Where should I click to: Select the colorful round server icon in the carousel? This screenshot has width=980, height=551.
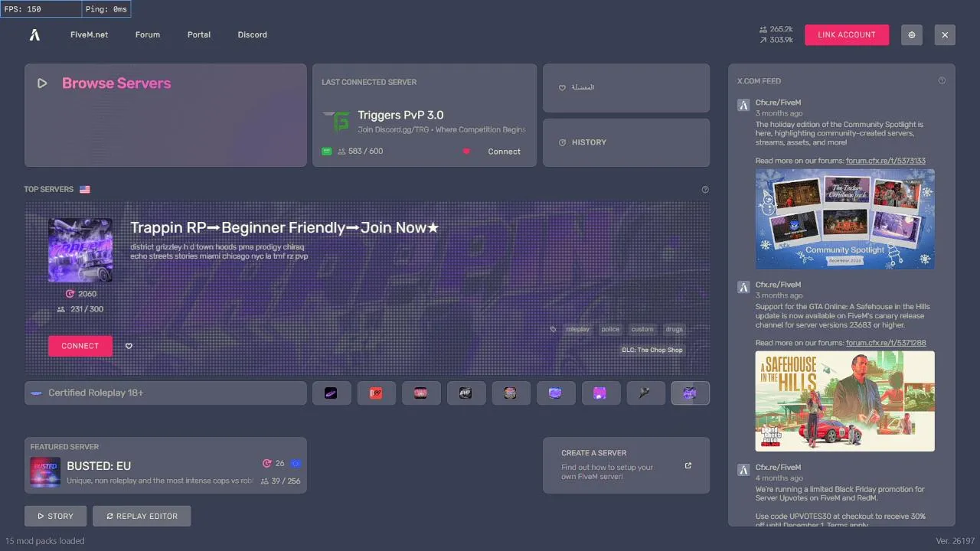click(511, 393)
